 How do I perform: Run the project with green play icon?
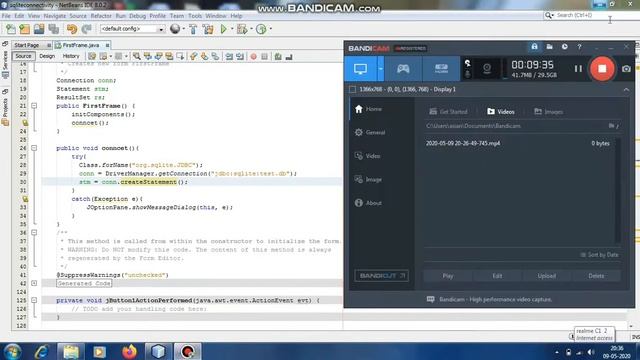pyautogui.click(x=223, y=29)
